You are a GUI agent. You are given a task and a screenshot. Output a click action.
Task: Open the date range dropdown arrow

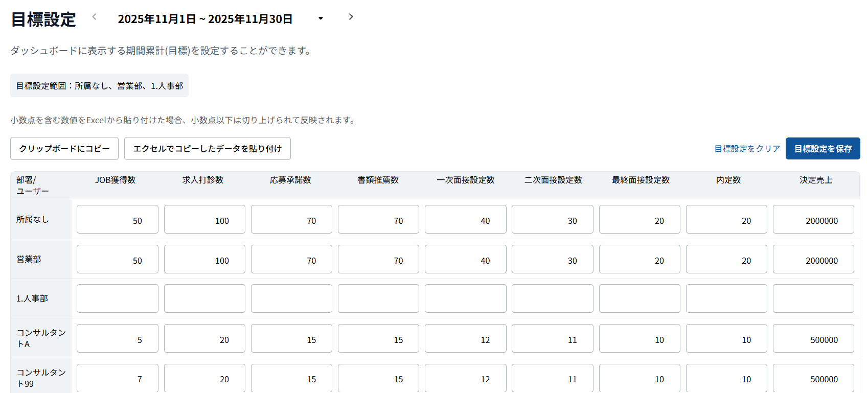coord(321,18)
